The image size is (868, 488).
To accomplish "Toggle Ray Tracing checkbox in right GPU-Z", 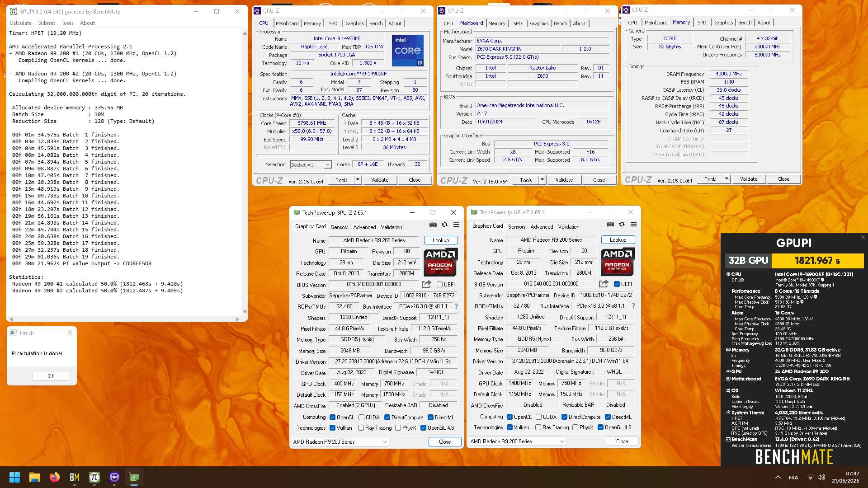I will 538,427.
